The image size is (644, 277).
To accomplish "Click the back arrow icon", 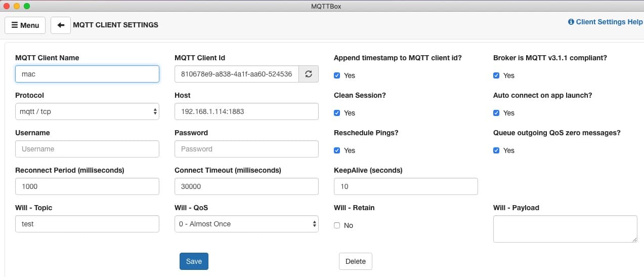I will click(x=61, y=25).
